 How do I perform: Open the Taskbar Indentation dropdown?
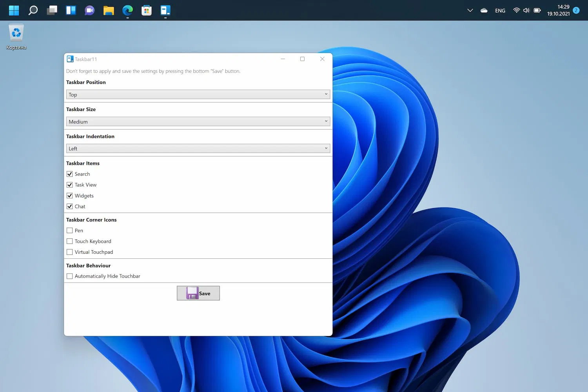(x=198, y=149)
